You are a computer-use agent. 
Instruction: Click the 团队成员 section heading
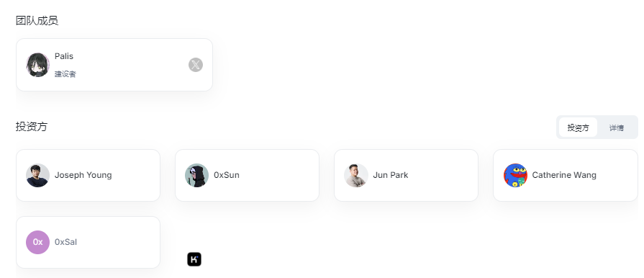(x=37, y=21)
